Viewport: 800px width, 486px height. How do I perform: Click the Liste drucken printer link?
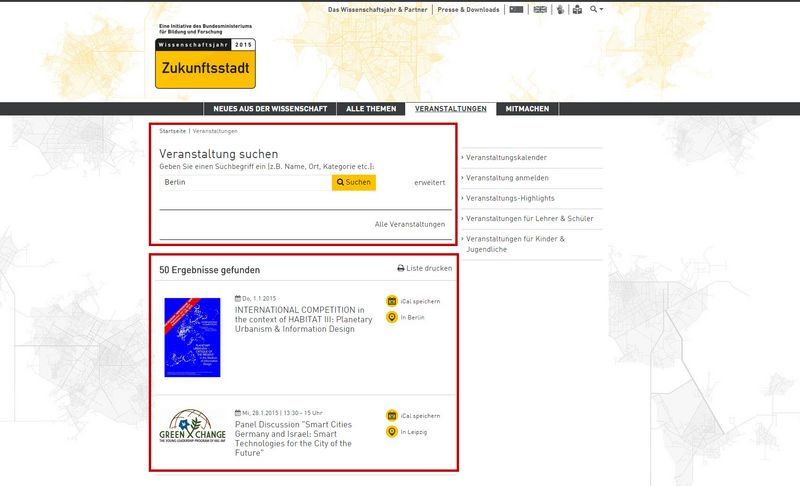tap(424, 269)
